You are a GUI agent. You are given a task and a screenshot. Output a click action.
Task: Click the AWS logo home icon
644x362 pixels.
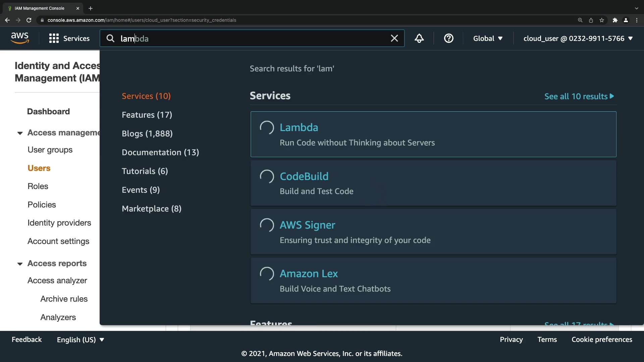[20, 38]
